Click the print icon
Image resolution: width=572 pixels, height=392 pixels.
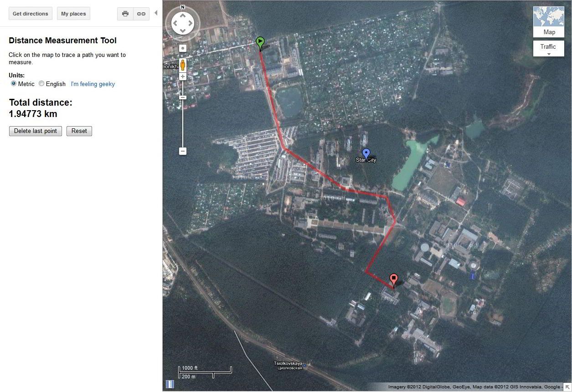pyautogui.click(x=125, y=14)
